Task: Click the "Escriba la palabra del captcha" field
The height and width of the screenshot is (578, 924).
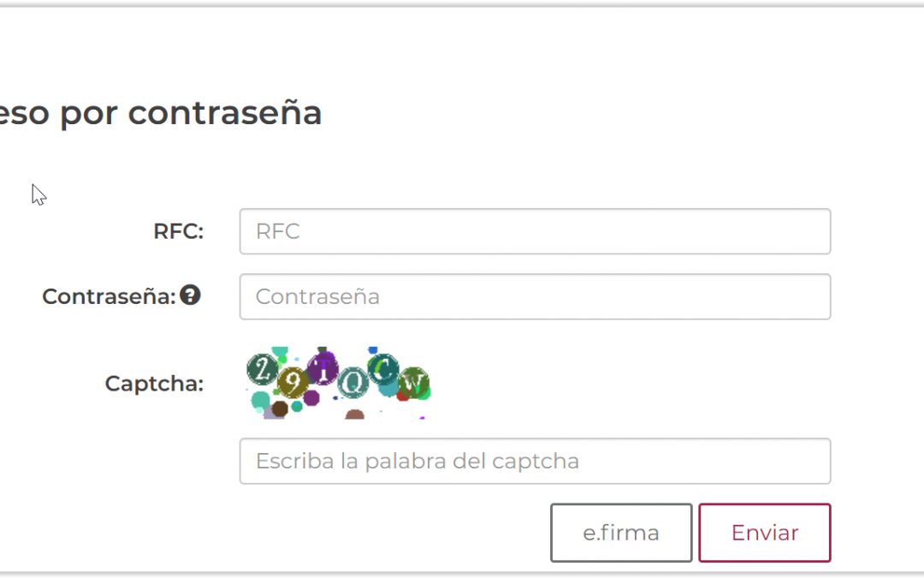Action: pos(535,462)
